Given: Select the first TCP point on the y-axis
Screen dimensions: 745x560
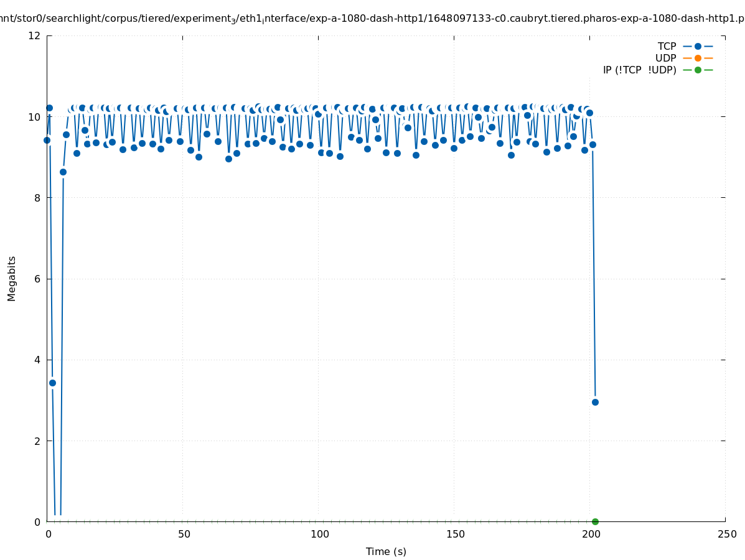Looking at the screenshot, I should pos(47,140).
